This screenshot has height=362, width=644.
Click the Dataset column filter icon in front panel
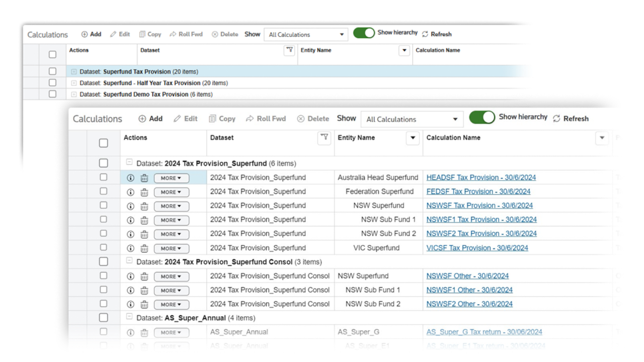click(325, 137)
